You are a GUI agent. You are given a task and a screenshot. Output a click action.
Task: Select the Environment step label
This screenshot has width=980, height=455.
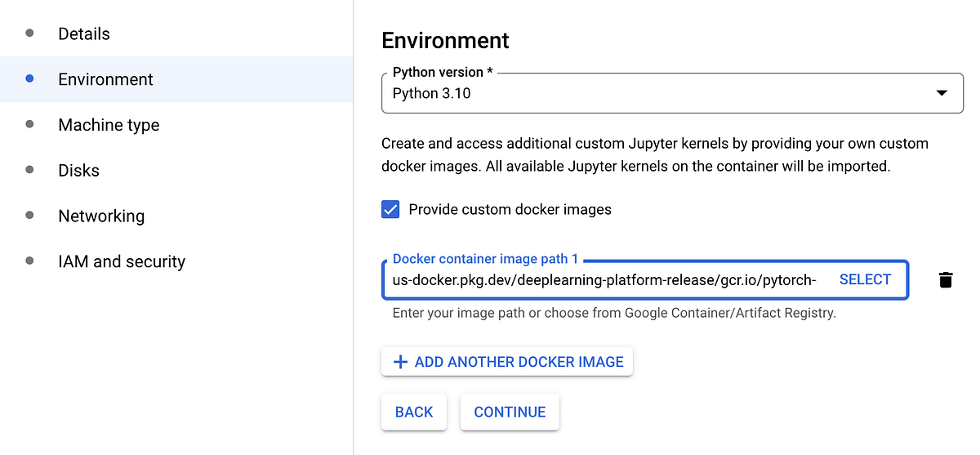coord(105,79)
